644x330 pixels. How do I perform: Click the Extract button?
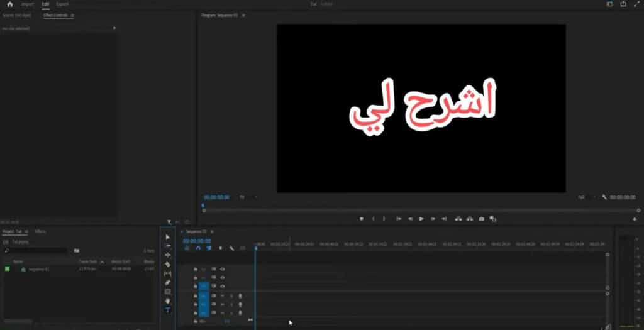pyautogui.click(x=470, y=219)
